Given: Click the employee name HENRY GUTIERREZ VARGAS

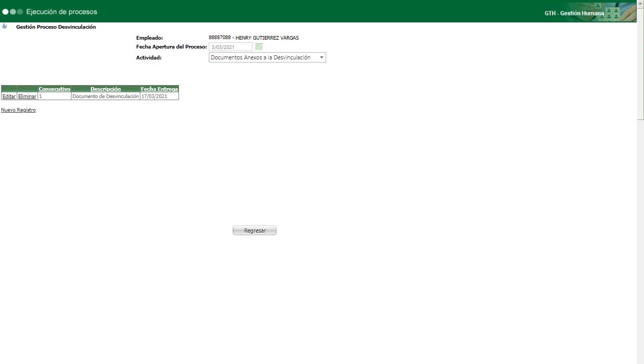Looking at the screenshot, I should pyautogui.click(x=267, y=38).
